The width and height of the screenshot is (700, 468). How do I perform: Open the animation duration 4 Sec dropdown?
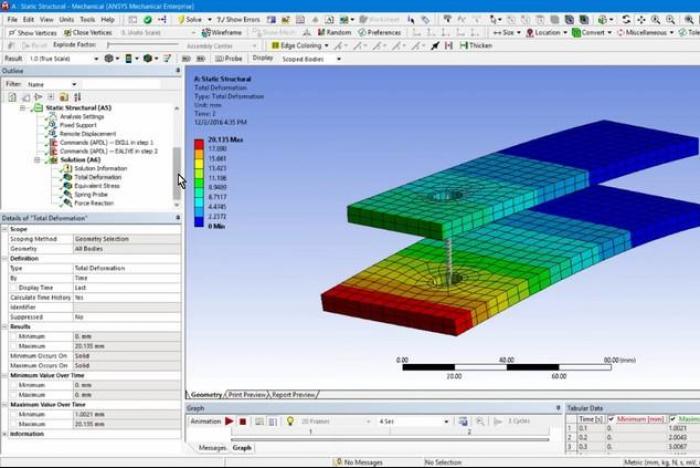(446, 421)
